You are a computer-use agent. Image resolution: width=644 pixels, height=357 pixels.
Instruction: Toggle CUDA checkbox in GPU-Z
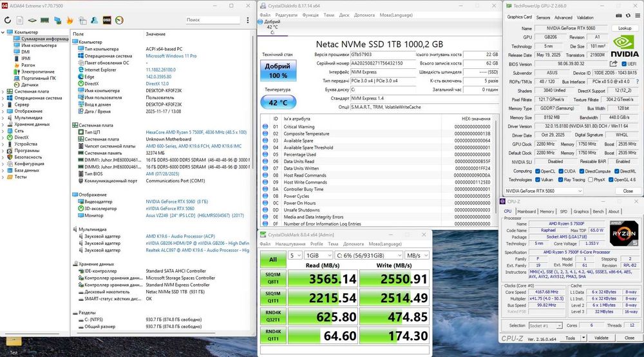click(561, 171)
